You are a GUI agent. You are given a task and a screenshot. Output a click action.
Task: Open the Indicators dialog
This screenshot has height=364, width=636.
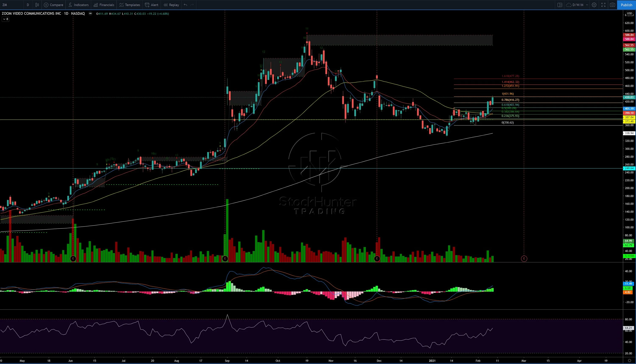click(78, 5)
